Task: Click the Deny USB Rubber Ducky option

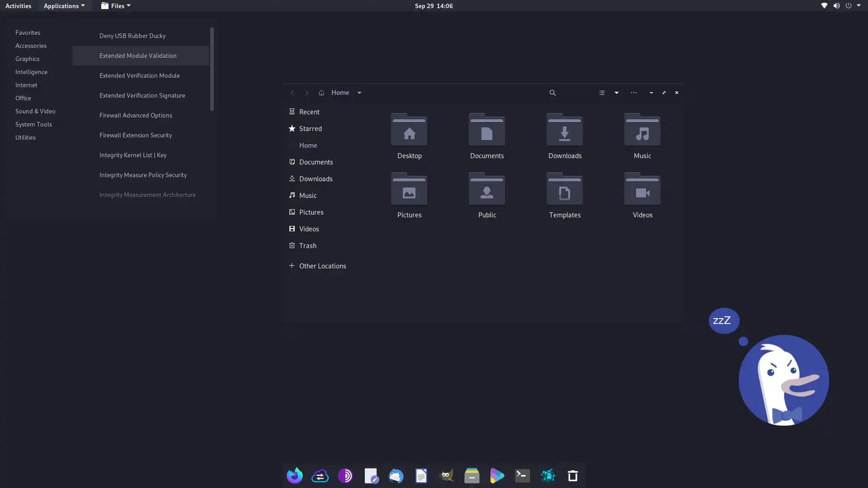Action: click(132, 35)
